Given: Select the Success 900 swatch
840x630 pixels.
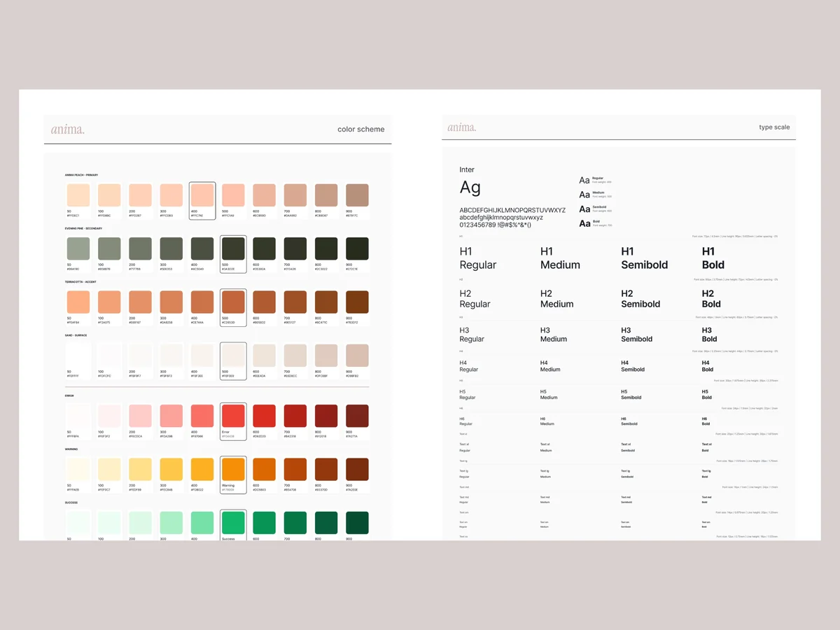Looking at the screenshot, I should coord(357,523).
